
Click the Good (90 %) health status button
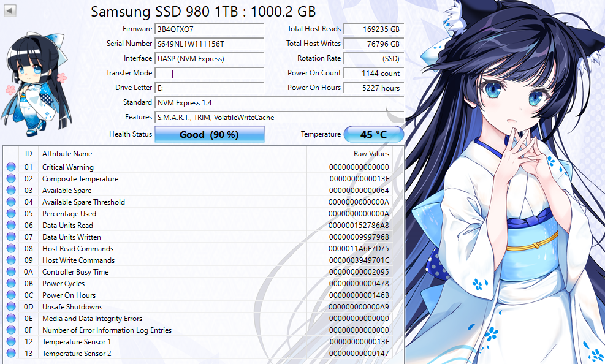209,134
